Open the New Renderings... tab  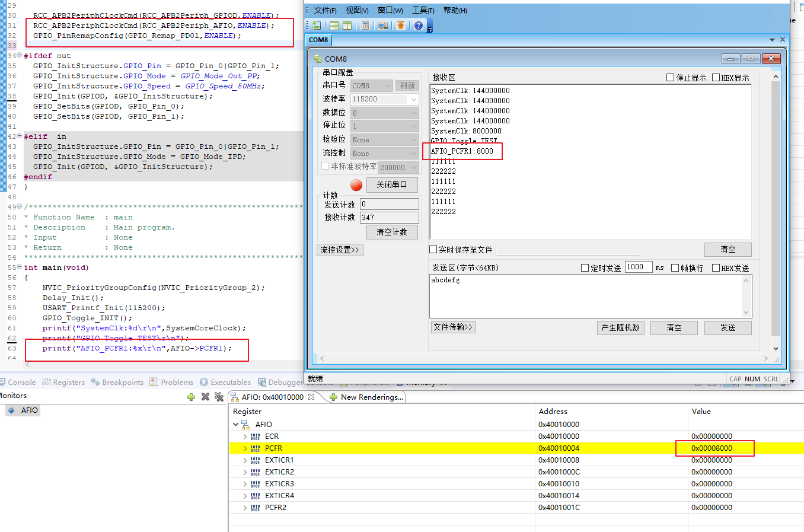click(x=366, y=397)
